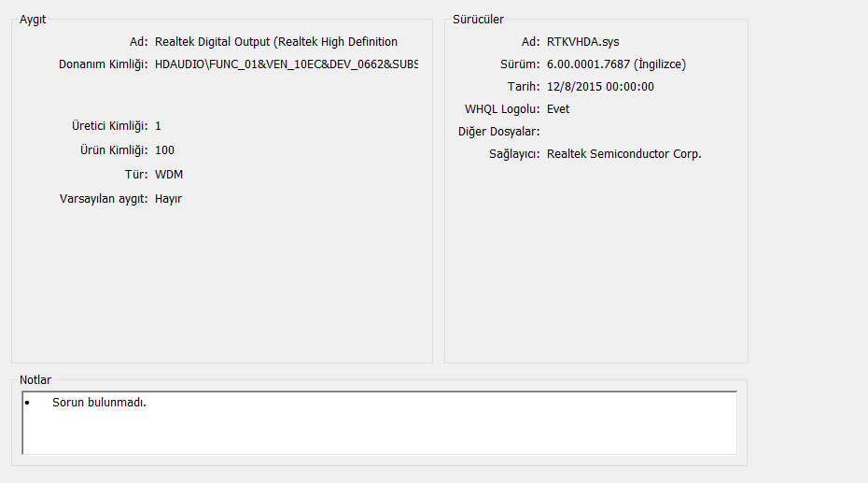Click the 'Sorun bulunmadı.' note text
Image resolution: width=868 pixels, height=483 pixels.
point(99,403)
